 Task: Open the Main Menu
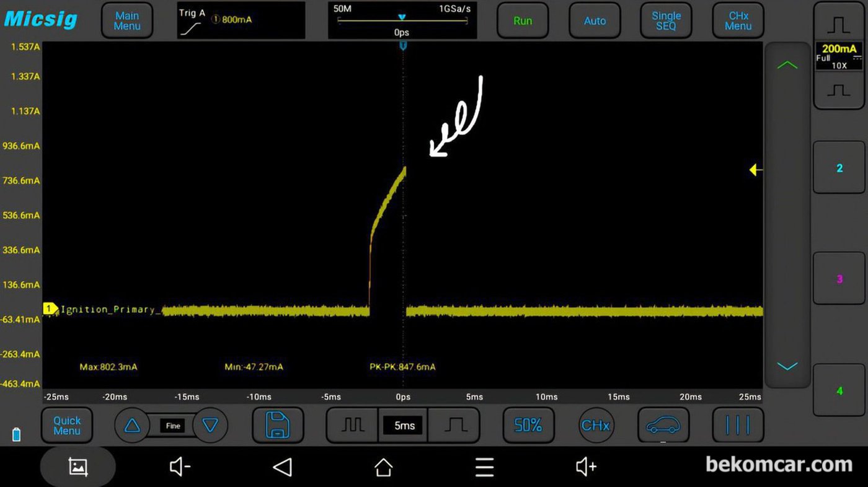[x=126, y=21]
